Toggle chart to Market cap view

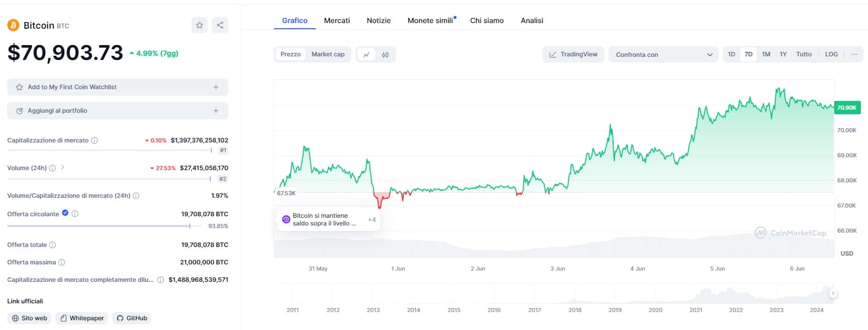point(328,54)
